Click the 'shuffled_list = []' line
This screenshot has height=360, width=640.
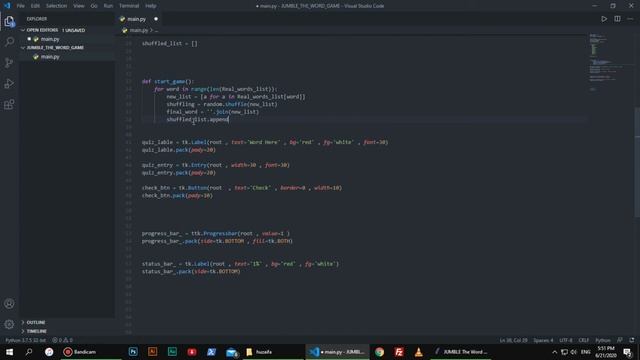[x=169, y=44]
